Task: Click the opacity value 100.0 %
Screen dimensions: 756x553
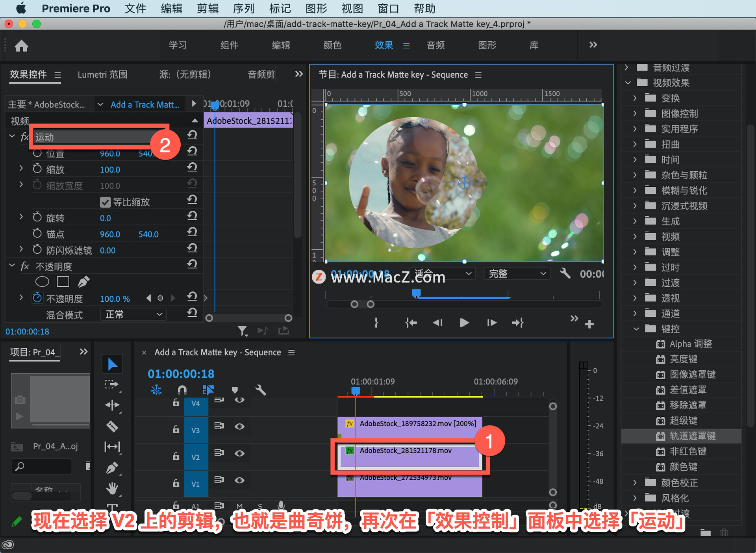Action: click(115, 299)
